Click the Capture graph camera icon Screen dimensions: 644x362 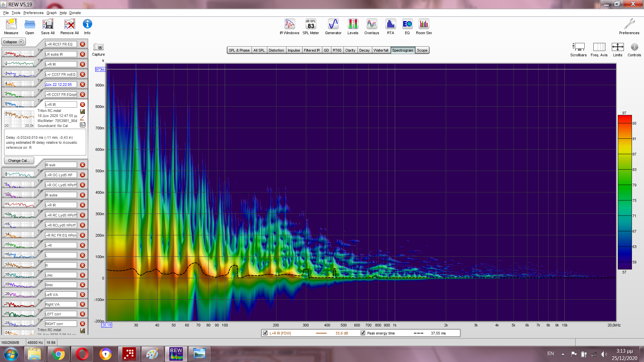pyautogui.click(x=98, y=47)
